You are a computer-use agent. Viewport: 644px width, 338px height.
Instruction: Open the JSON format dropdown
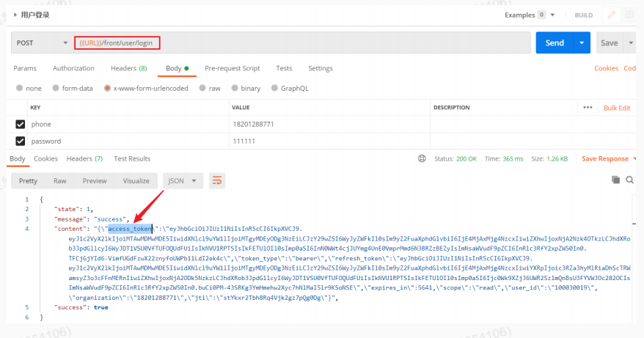coord(183,180)
